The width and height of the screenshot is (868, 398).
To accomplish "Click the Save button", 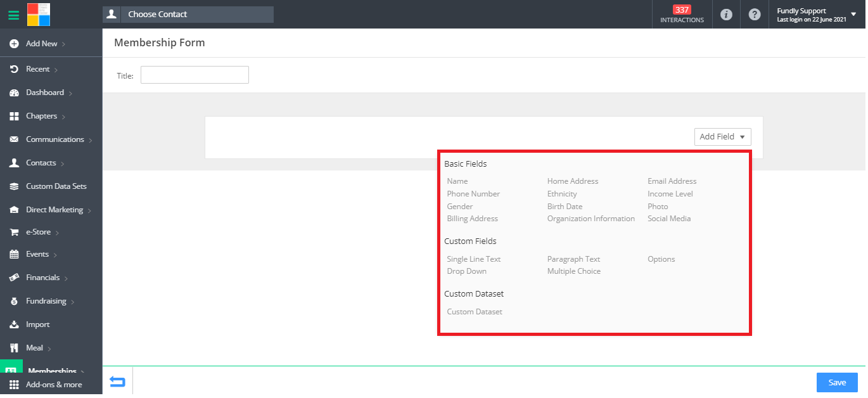I will point(837,382).
